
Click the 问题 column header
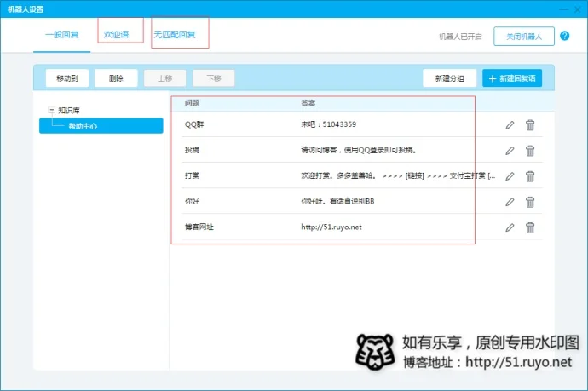click(x=192, y=103)
